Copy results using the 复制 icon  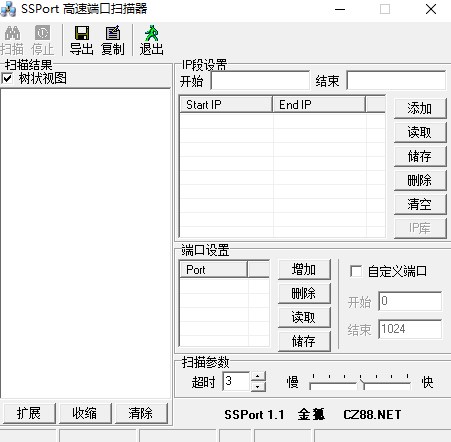[113, 40]
